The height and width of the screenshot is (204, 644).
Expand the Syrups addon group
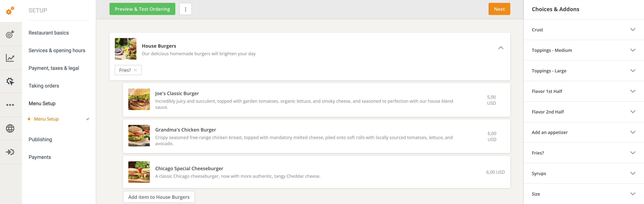633,174
